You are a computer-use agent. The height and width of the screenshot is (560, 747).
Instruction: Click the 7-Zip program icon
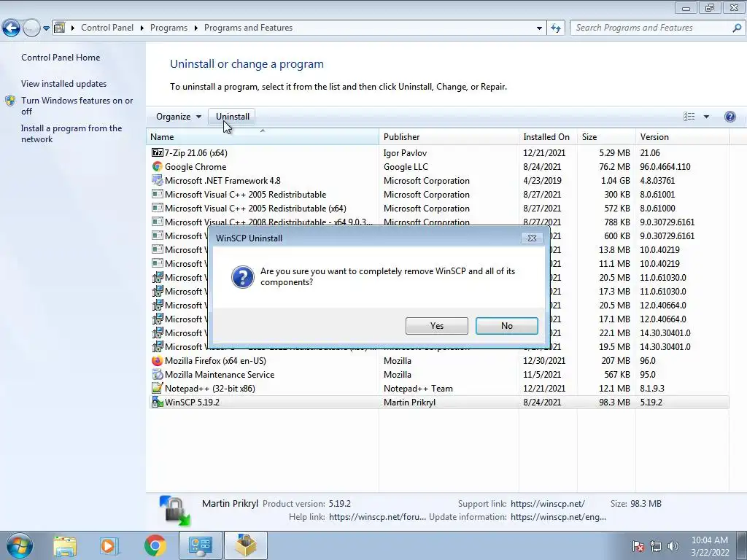tap(157, 152)
